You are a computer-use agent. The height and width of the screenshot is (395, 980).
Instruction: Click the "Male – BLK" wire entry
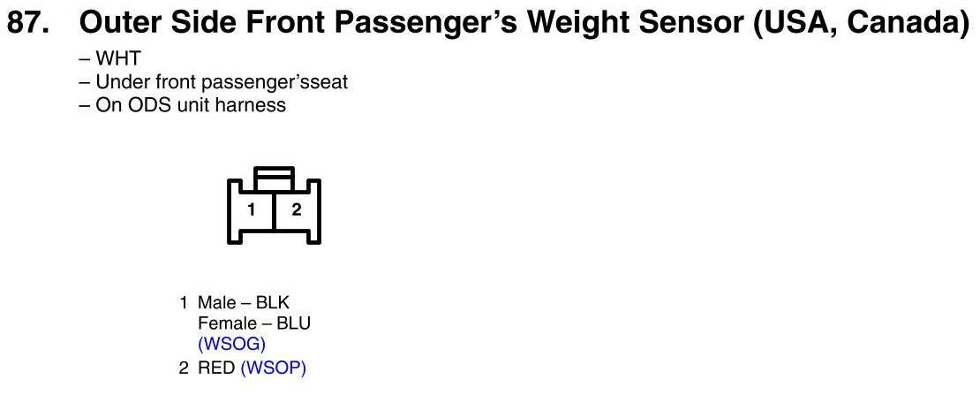(244, 303)
